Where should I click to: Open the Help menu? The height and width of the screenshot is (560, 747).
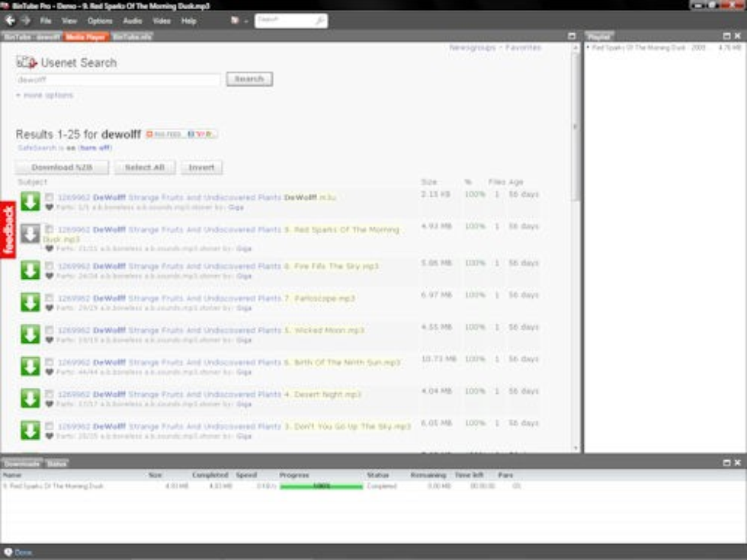pos(189,21)
